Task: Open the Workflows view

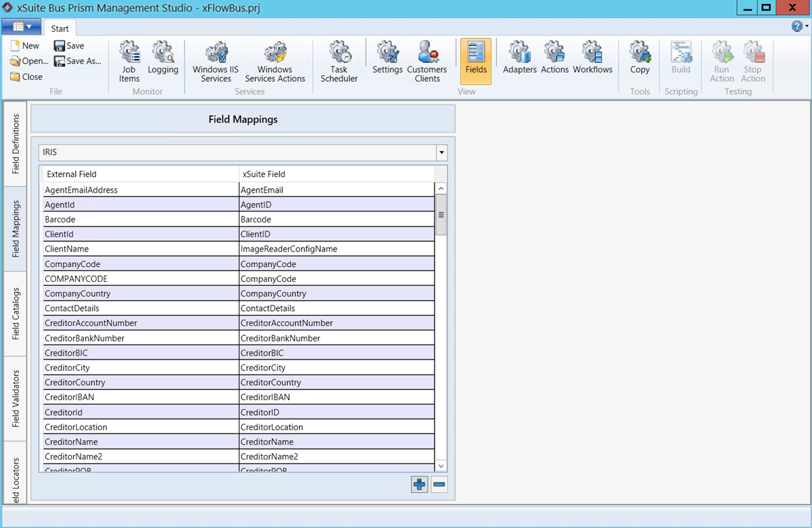Action: (x=592, y=61)
